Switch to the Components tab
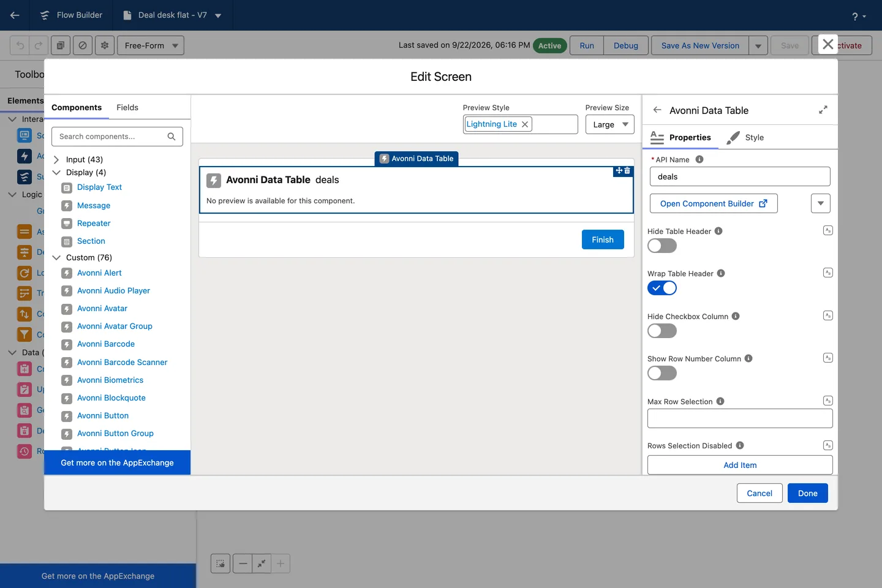 [77, 107]
